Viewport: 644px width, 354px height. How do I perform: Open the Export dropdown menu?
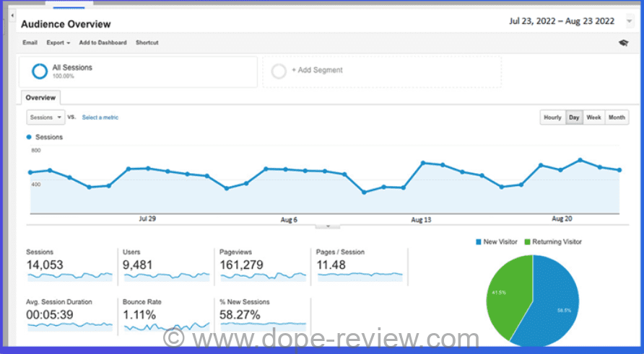[58, 43]
